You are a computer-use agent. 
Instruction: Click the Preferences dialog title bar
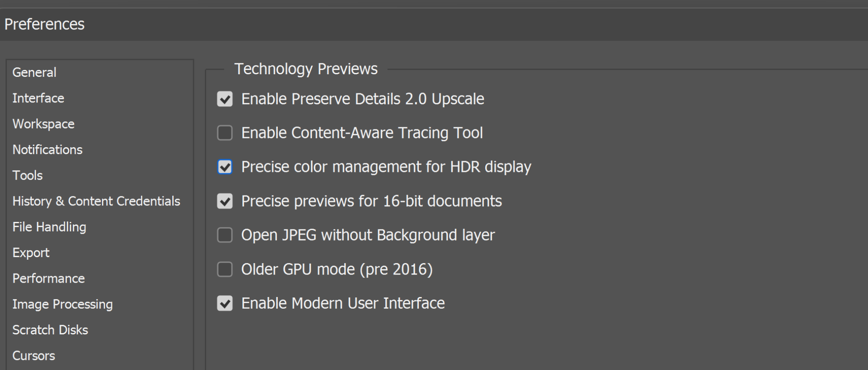434,24
